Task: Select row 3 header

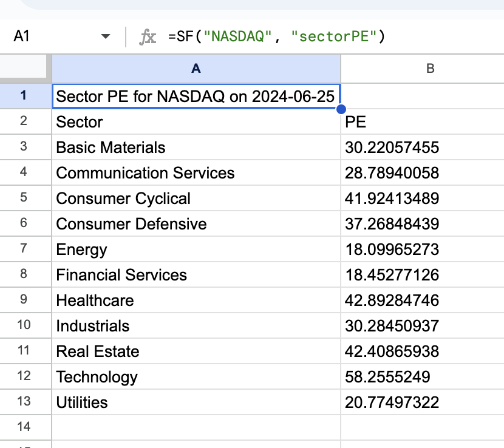Action: 26,147
